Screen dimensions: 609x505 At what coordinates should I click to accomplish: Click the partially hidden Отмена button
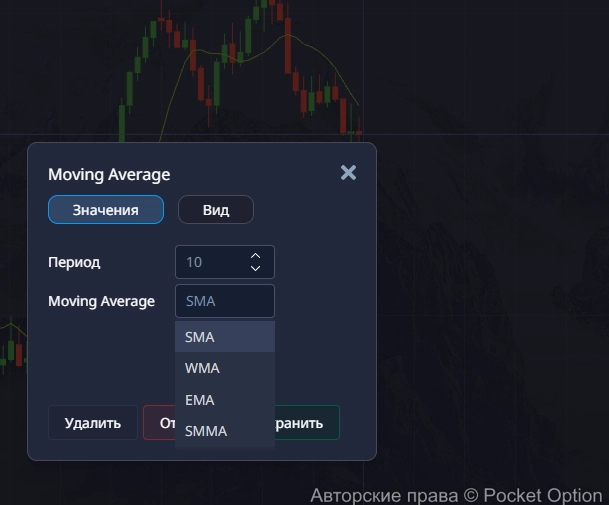(160, 423)
